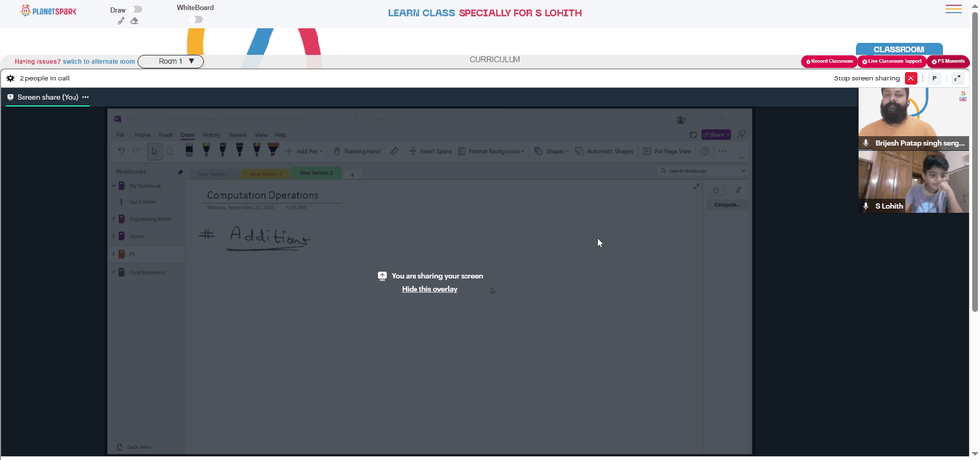Click the Ruler icon in OneNote ribbon
The height and width of the screenshot is (460, 980).
tap(394, 151)
